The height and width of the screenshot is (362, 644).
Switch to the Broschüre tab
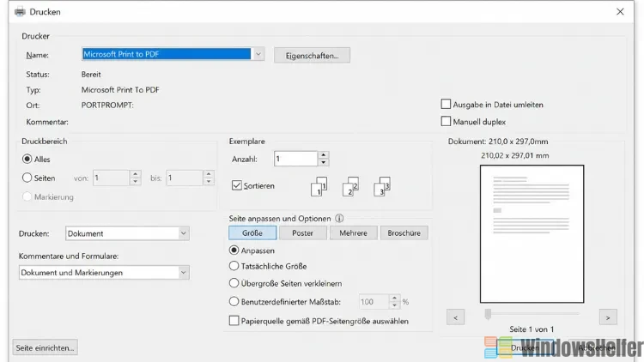pyautogui.click(x=404, y=232)
